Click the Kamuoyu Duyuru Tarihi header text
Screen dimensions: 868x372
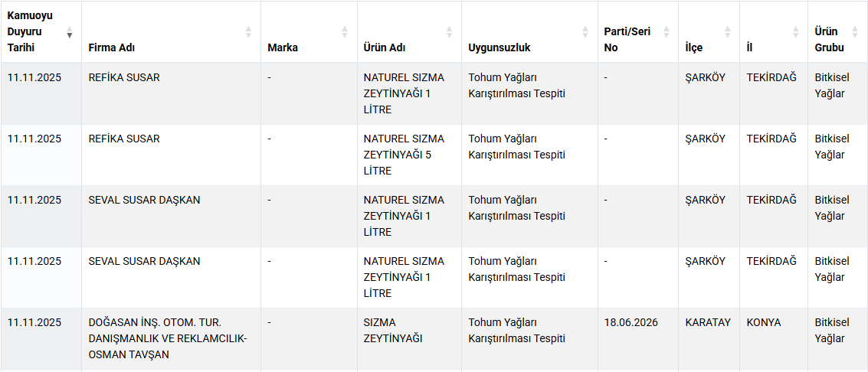point(30,31)
